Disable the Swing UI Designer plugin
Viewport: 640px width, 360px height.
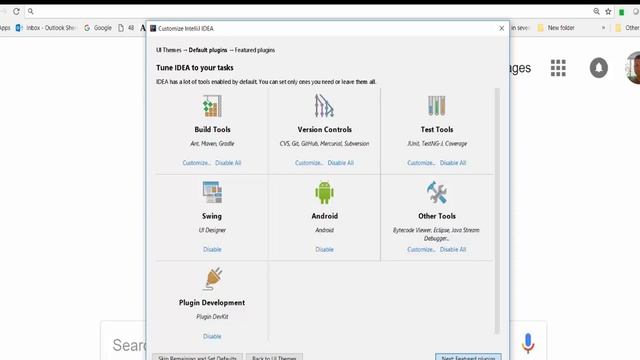click(x=212, y=249)
